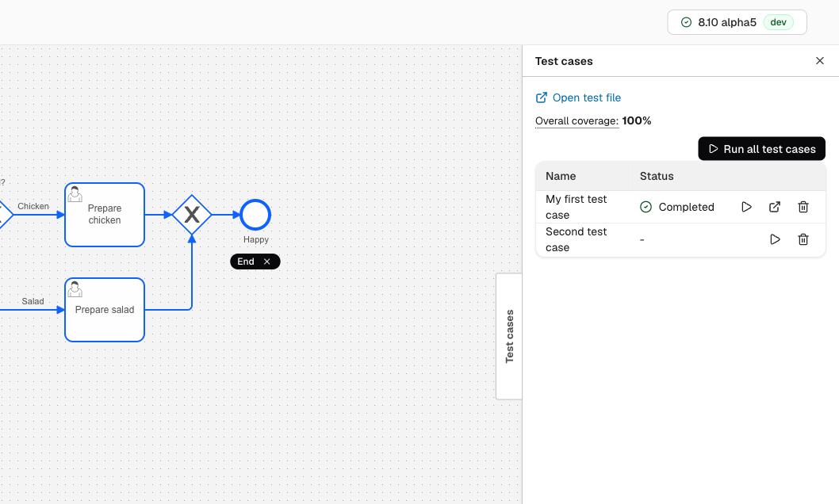839x504 pixels.
Task: Open 'My first test case' result in new window
Action: (x=775, y=207)
